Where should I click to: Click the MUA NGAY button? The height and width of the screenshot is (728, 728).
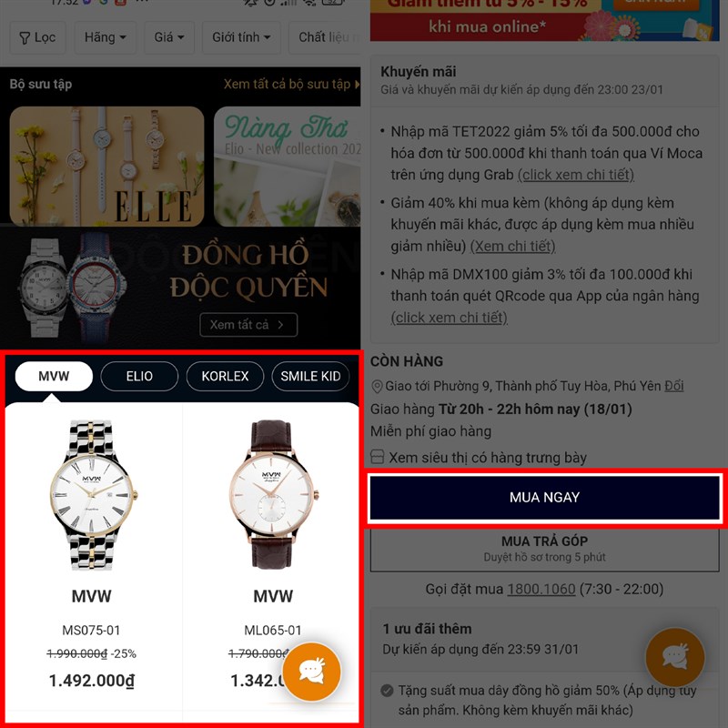coord(544,497)
